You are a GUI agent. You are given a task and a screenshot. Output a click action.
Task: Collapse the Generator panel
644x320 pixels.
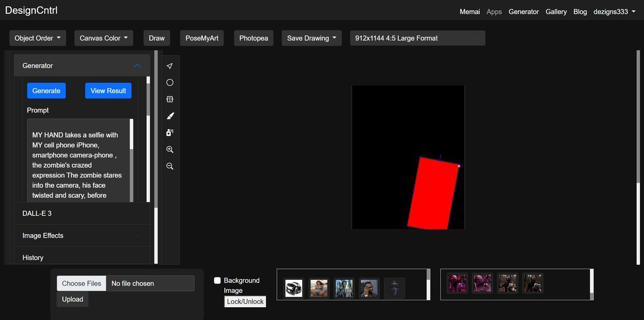pos(137,65)
